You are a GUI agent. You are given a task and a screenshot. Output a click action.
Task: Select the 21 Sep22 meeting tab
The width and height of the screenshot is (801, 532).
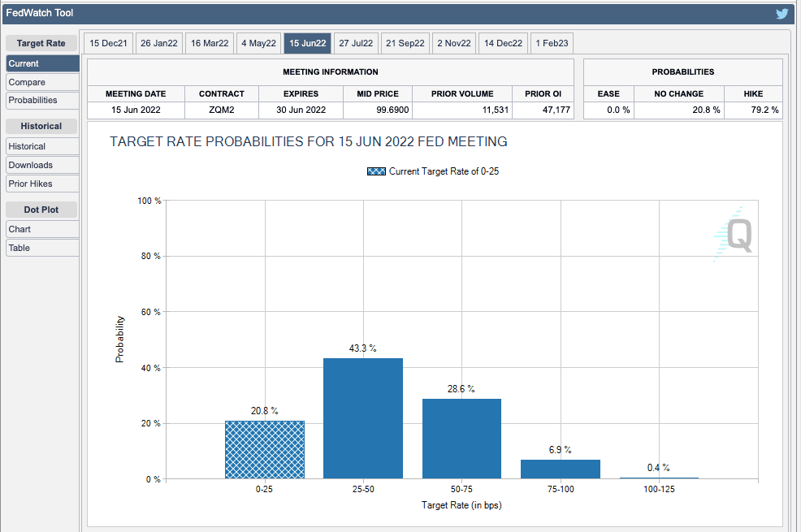coord(405,44)
